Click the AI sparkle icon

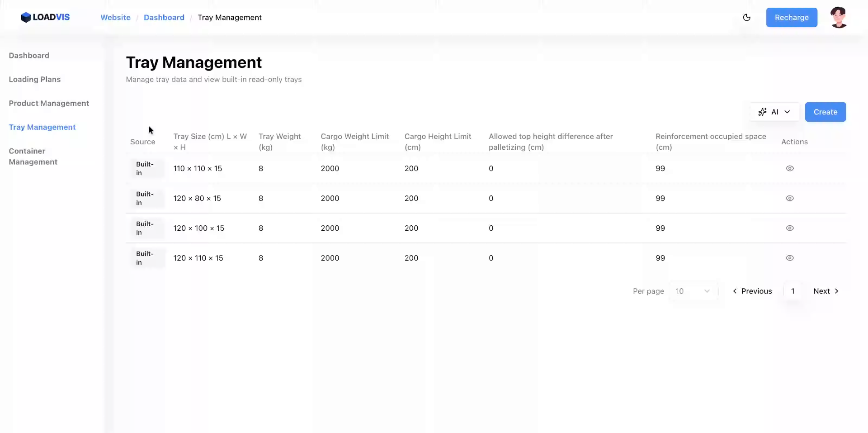[762, 112]
